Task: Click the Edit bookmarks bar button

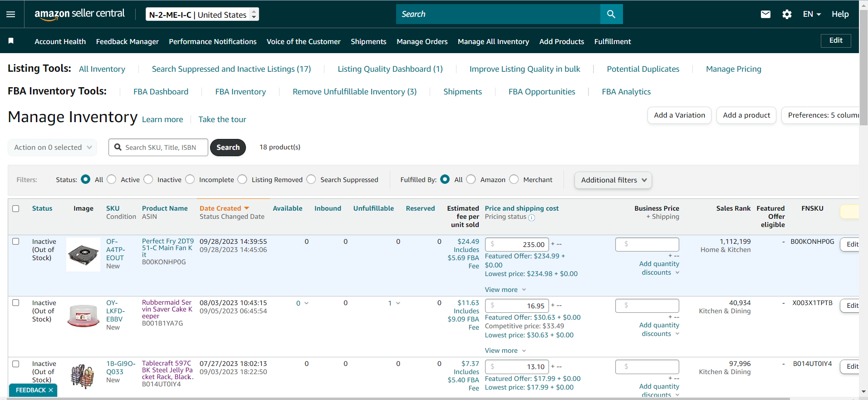Action: (x=836, y=40)
